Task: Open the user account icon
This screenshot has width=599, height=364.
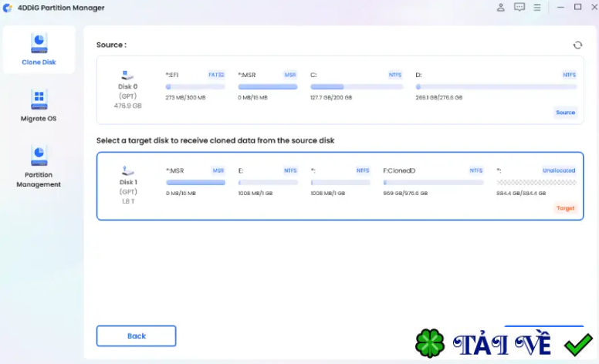Action: 500,7
